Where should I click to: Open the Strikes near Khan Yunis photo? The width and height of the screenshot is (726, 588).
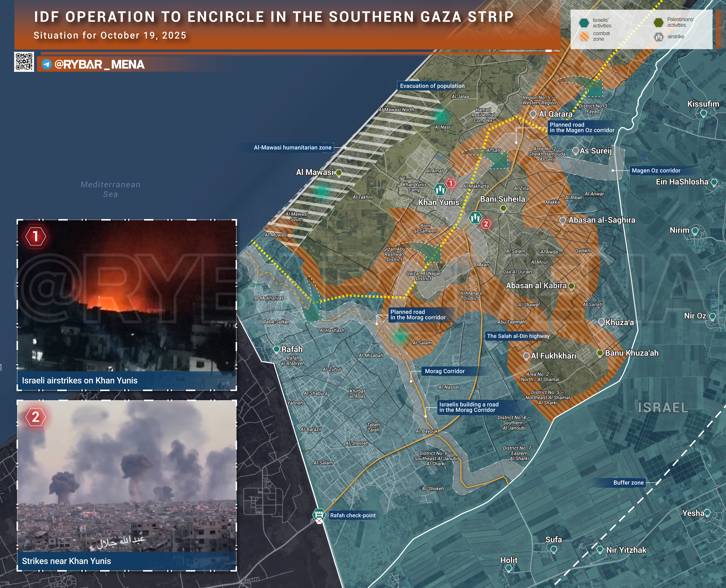(x=127, y=478)
